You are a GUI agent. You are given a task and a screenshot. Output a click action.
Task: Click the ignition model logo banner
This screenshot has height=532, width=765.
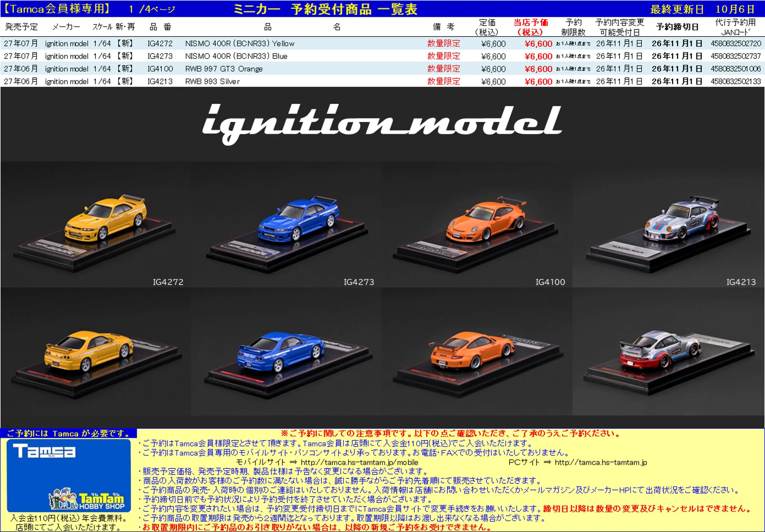click(x=382, y=124)
